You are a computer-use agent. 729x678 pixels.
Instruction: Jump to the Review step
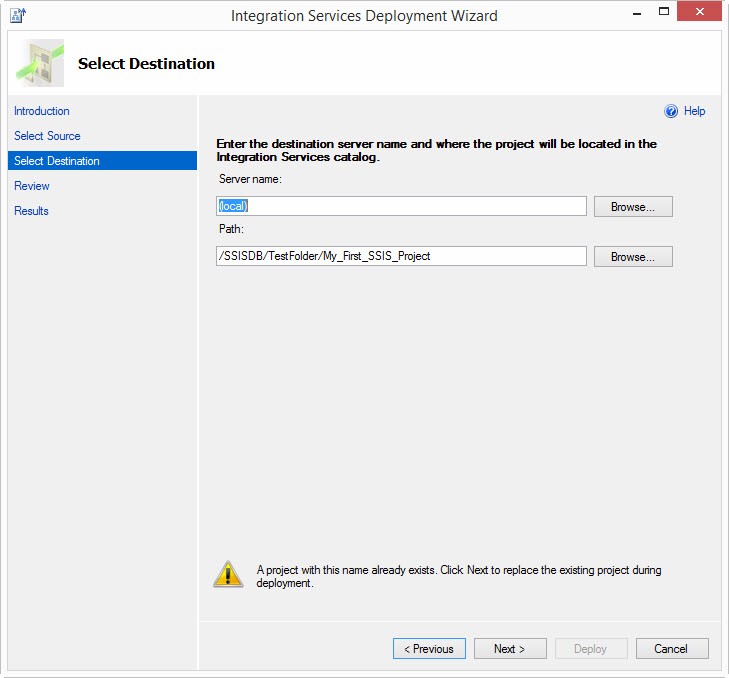point(32,186)
